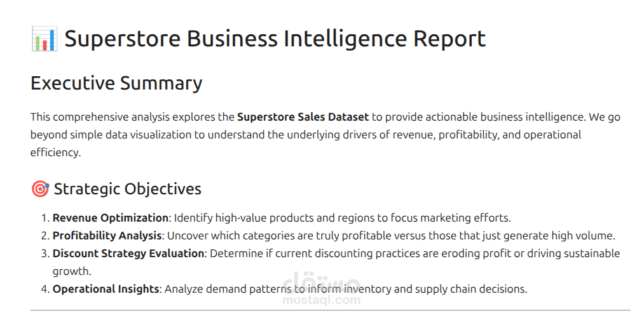The width and height of the screenshot is (644, 313).
Task: Click the horizontal divider line below list
Action: 330,310
